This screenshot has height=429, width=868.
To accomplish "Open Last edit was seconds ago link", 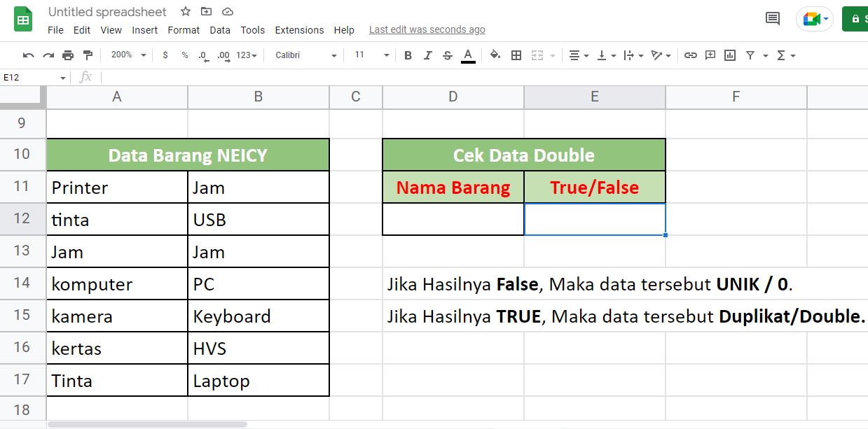I will tap(427, 30).
